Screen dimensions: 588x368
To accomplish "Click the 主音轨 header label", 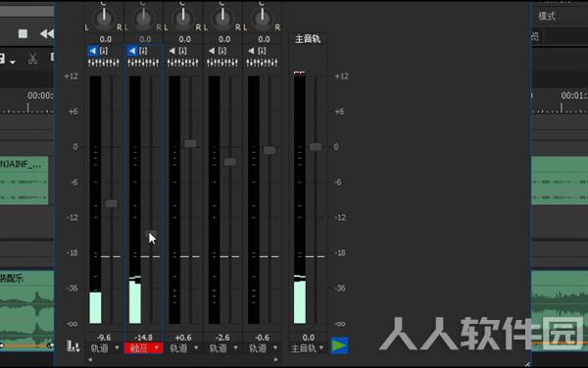I will click(x=308, y=39).
